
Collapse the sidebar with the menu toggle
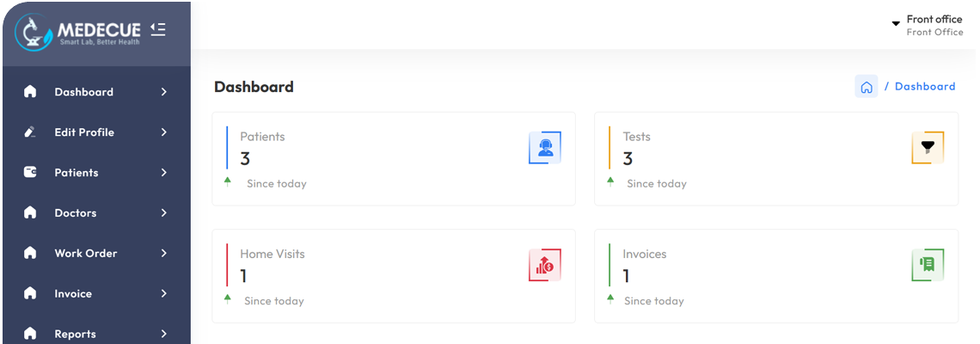click(157, 29)
